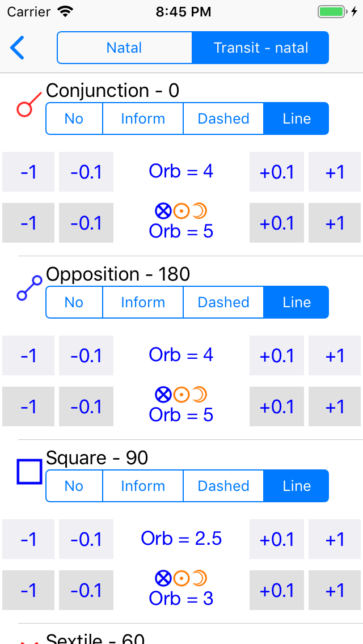This screenshot has height=644, width=363.
Task: Tap the blue Opposition aspect symbol
Action: (29, 287)
